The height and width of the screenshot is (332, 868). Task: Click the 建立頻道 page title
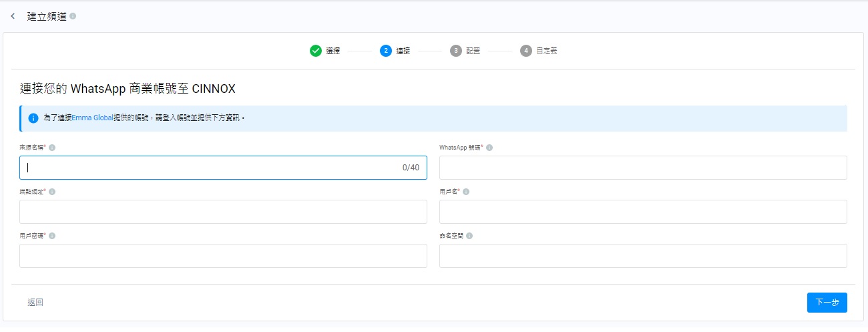(x=47, y=16)
